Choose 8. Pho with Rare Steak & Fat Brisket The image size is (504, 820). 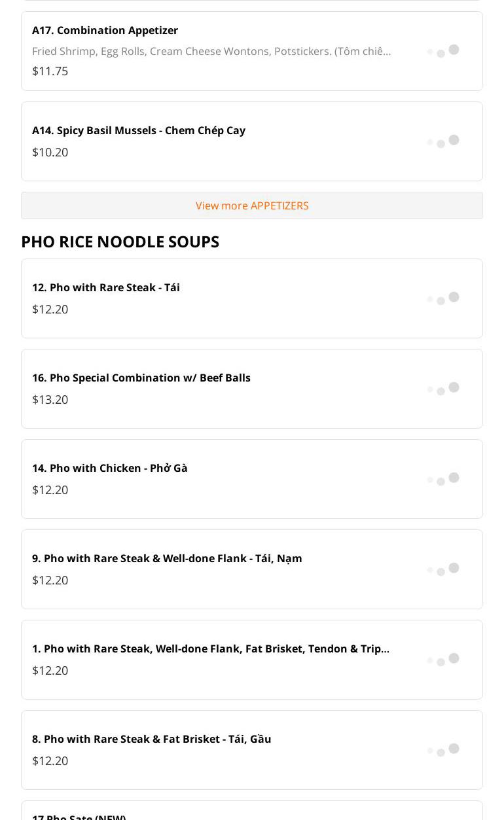pyautogui.click(x=152, y=739)
